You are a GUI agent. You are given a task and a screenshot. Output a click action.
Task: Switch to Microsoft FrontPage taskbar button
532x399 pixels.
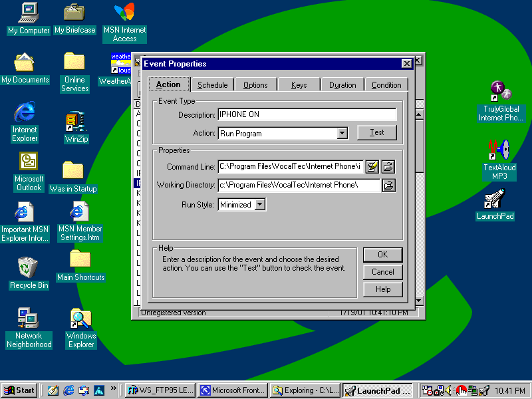pos(233,390)
